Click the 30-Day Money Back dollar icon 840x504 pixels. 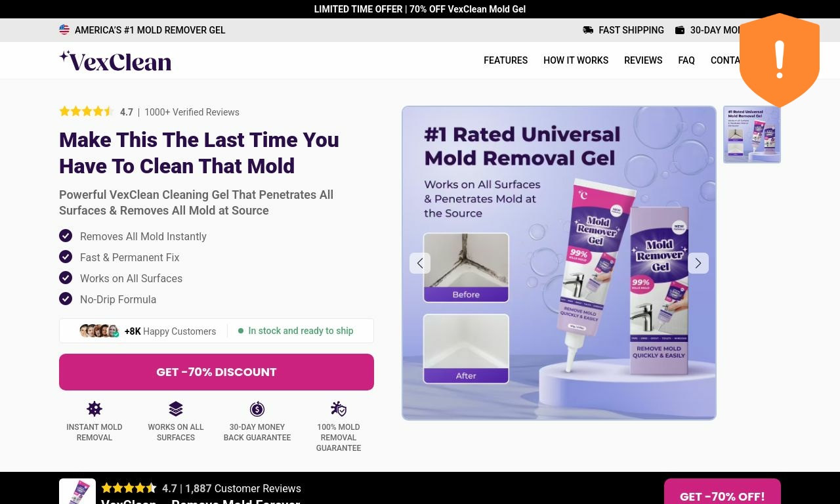257,409
